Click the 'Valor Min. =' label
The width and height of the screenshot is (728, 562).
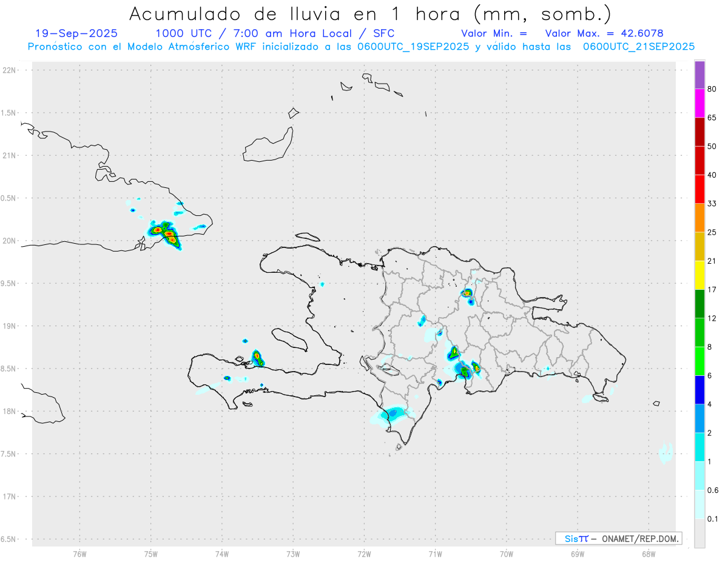point(494,33)
